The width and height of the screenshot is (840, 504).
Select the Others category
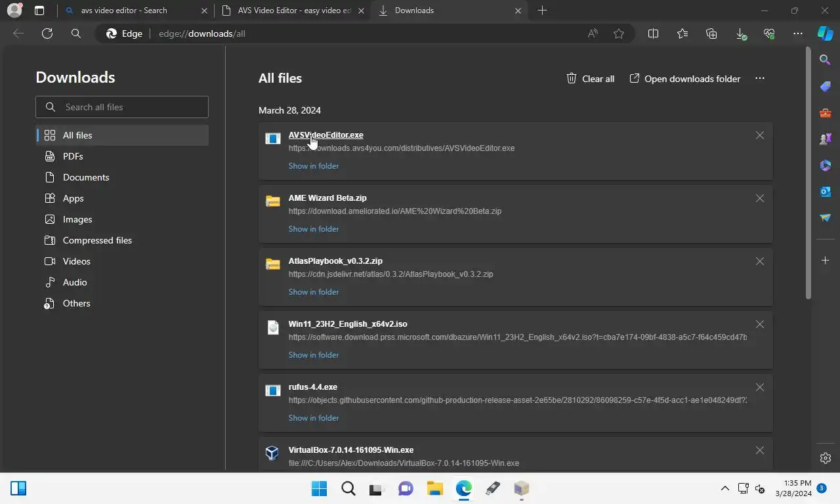tap(122, 303)
